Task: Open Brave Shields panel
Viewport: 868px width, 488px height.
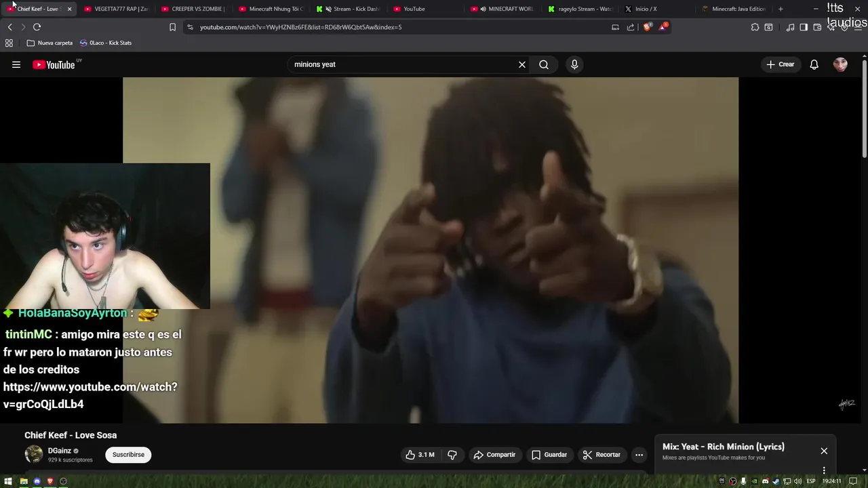Action: pyautogui.click(x=647, y=27)
